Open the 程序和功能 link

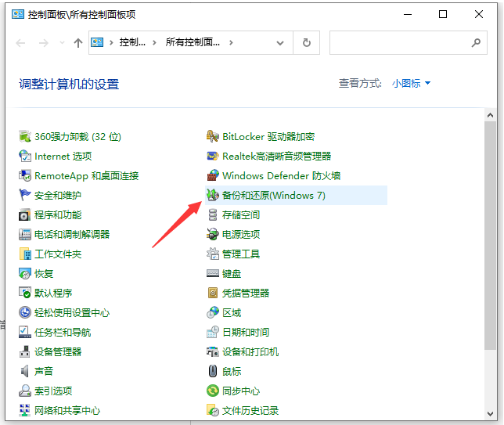tap(58, 215)
